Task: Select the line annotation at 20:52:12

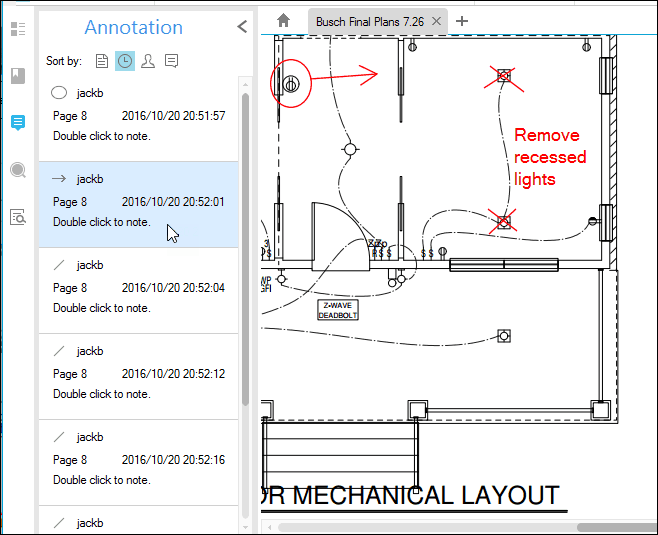Action: click(x=138, y=376)
